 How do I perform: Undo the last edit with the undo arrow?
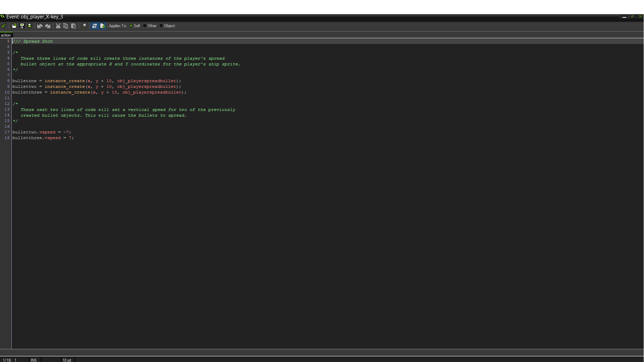coord(39,26)
